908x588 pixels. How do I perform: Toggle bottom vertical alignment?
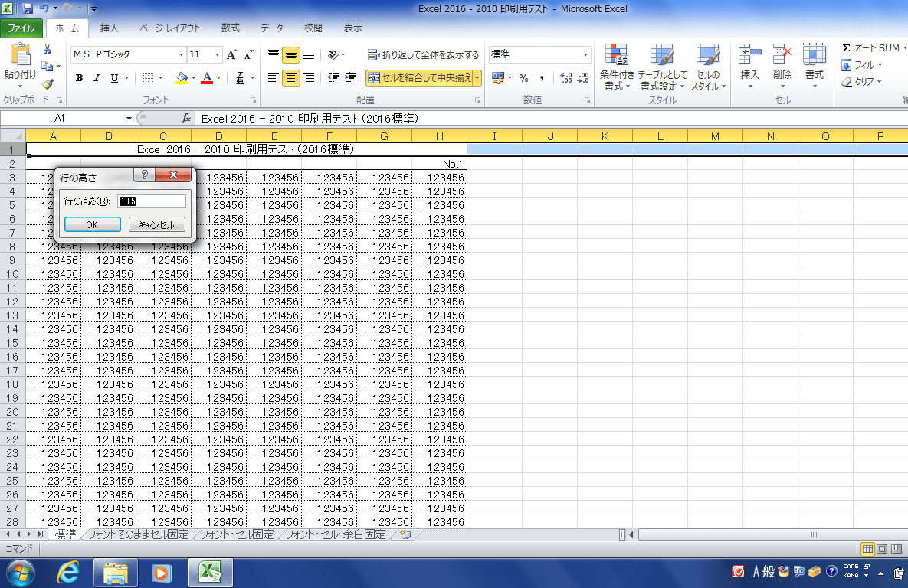point(308,54)
